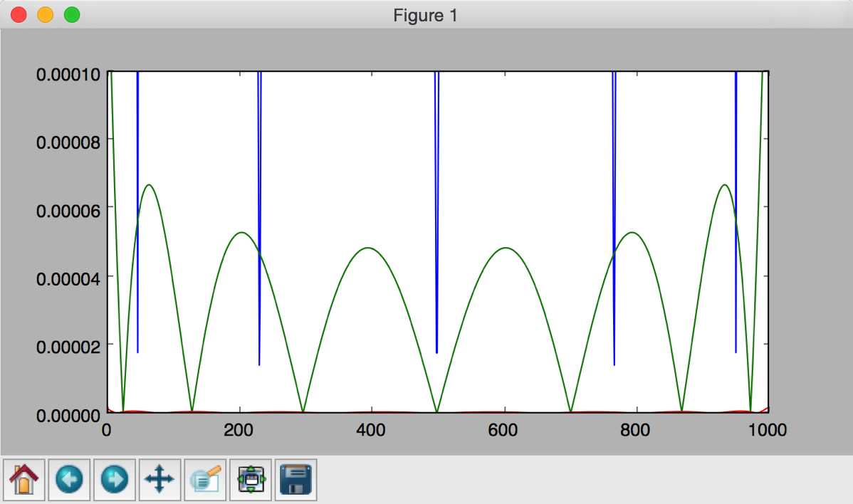Click the 0.00002 y-axis label
This screenshot has width=853, height=504.
point(68,347)
